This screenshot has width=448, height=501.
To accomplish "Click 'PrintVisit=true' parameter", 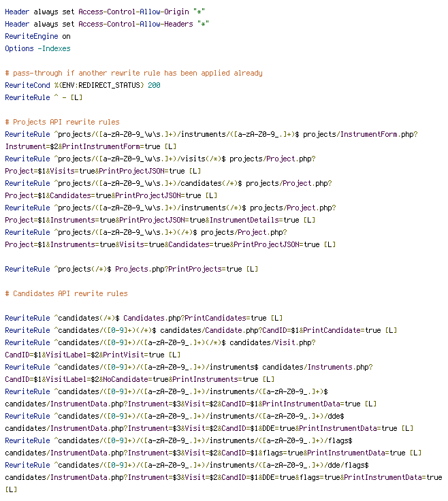I will coord(133,355).
